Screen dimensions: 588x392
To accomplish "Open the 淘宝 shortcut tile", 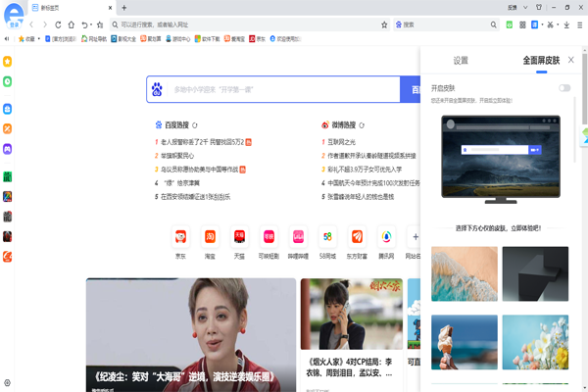I will 210,242.
